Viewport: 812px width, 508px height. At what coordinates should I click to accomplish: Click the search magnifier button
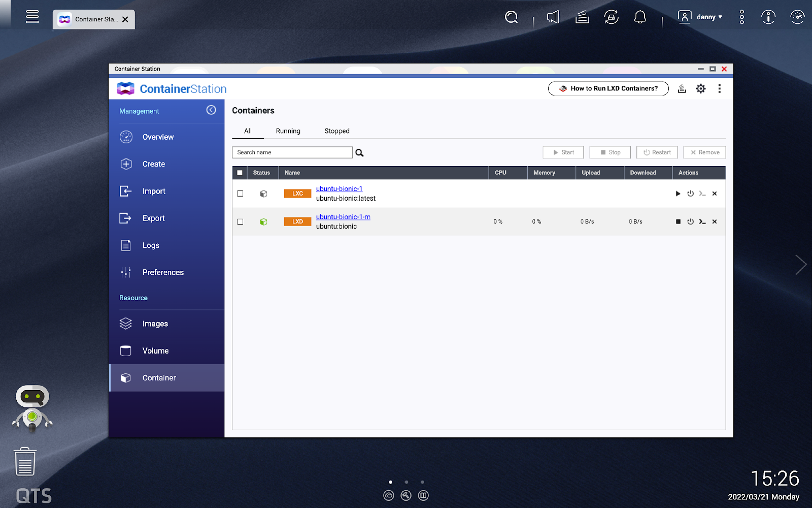(359, 153)
